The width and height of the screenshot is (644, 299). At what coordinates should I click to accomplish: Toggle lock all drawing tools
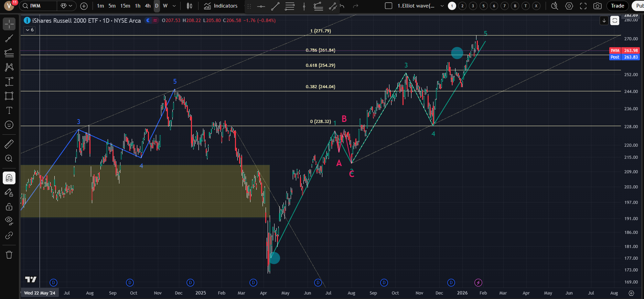pyautogui.click(x=9, y=207)
